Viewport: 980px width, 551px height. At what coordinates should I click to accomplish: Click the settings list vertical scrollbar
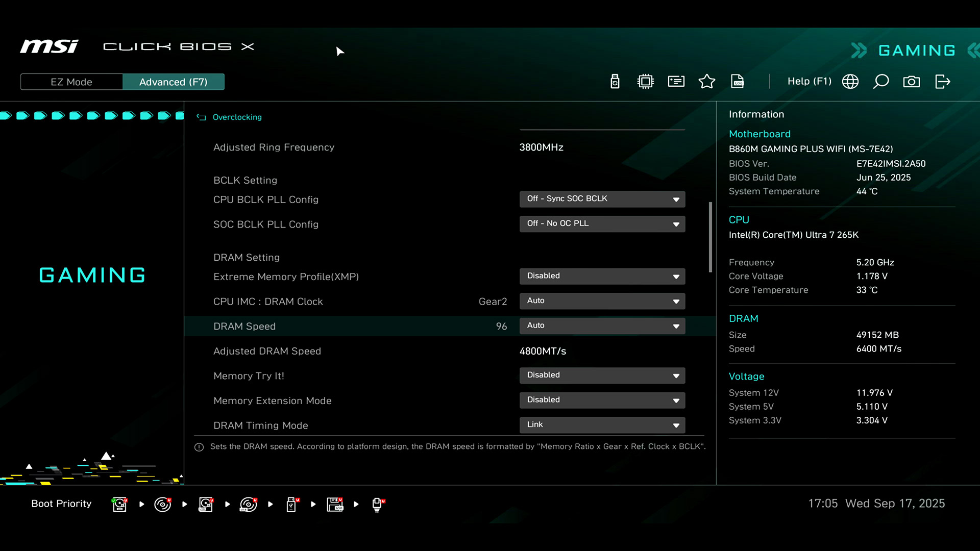click(x=710, y=237)
